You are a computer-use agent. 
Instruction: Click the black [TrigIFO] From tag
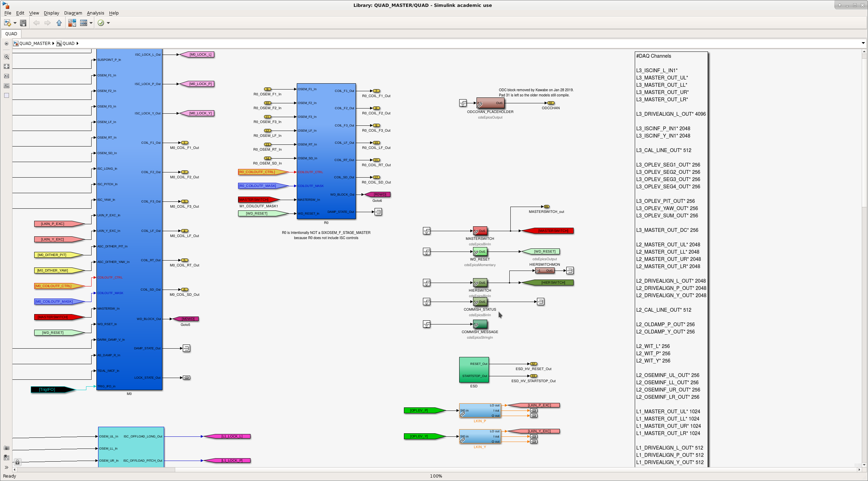coord(53,390)
